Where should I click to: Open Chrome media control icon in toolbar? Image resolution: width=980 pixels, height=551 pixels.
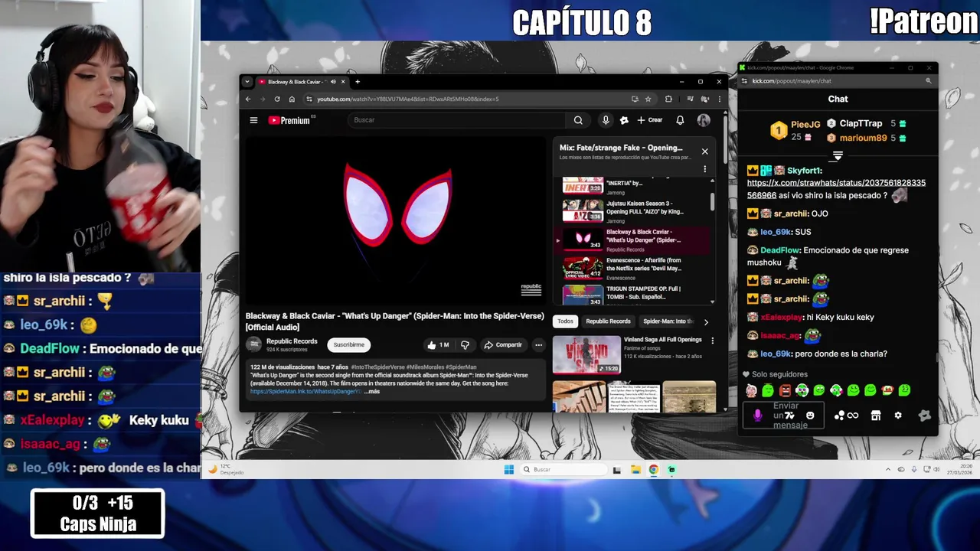(x=690, y=99)
